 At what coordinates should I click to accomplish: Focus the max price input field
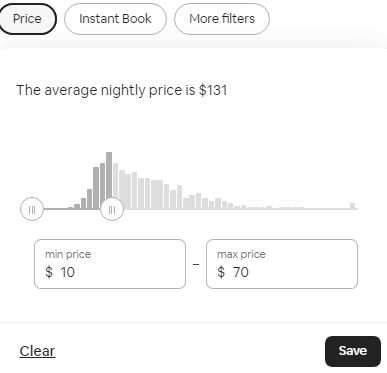[x=282, y=264]
